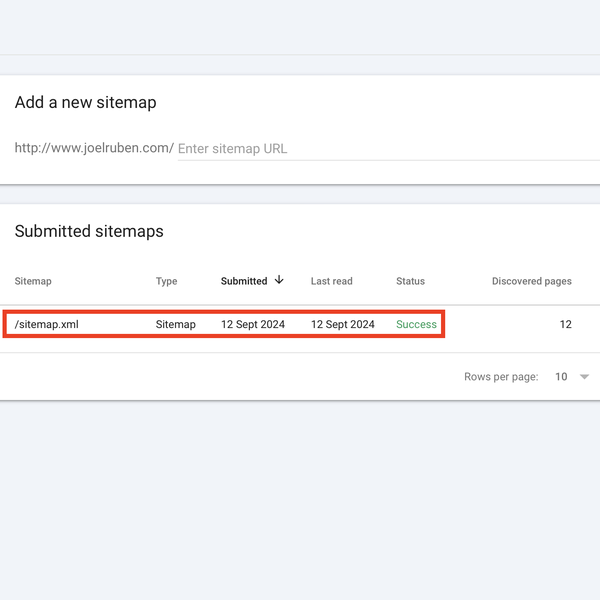Click the Rows per page label
This screenshot has width=600, height=600.
(501, 377)
